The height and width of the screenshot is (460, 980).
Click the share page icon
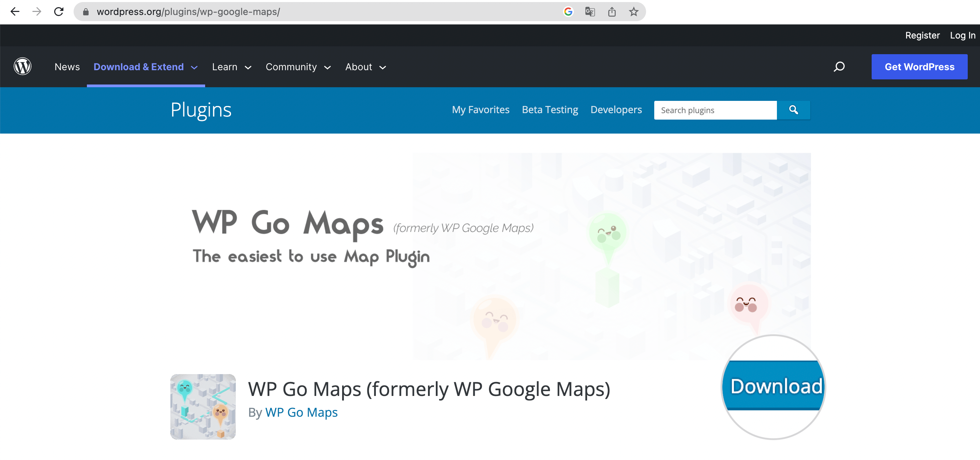pyautogui.click(x=612, y=12)
